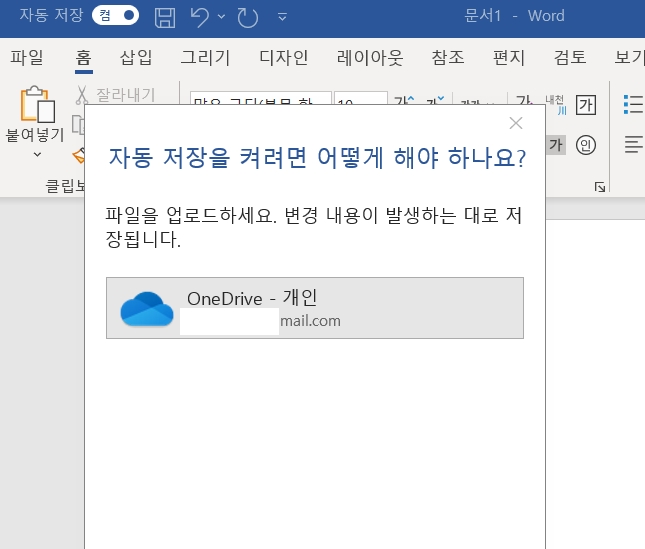Click the Undo arrow icon
Viewport: 645px width, 549px height.
click(200, 18)
